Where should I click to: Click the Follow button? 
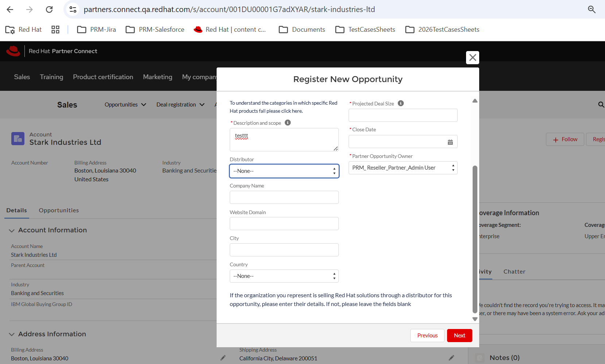(565, 139)
